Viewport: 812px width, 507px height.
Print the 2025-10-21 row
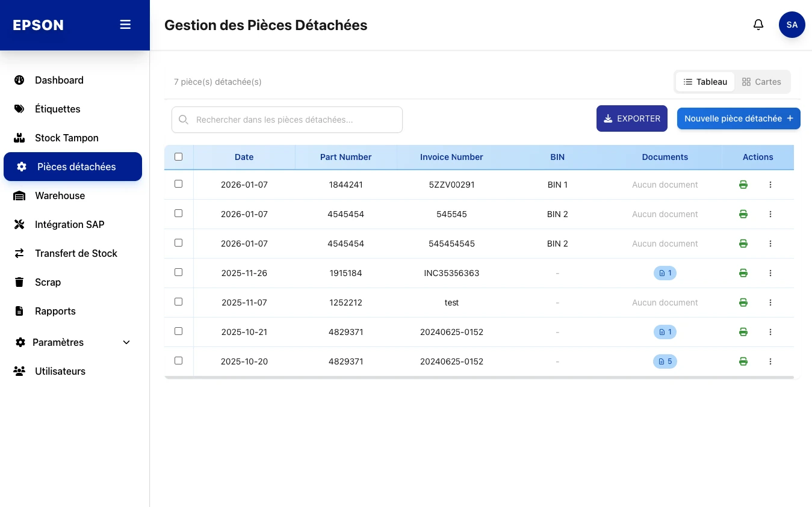point(743,332)
